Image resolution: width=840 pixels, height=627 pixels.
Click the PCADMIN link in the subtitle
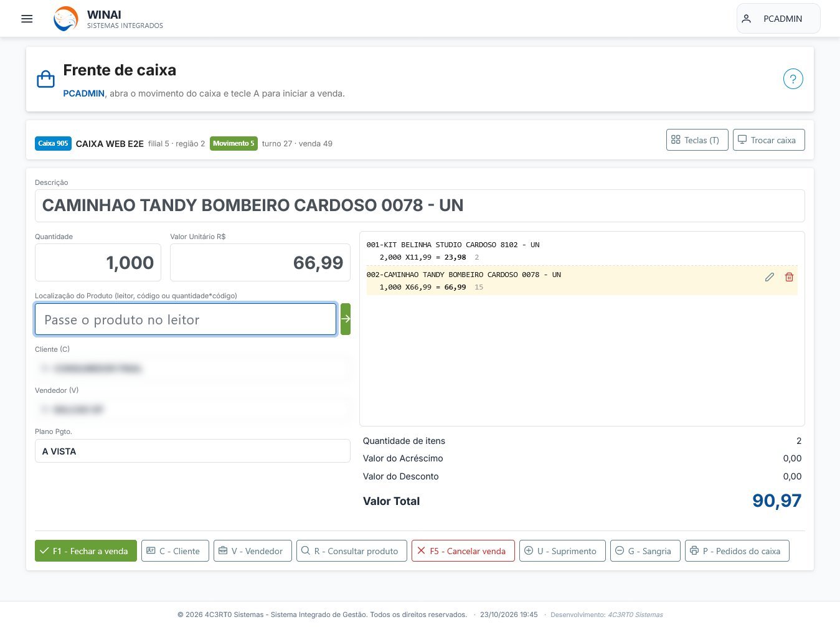pyautogui.click(x=83, y=93)
